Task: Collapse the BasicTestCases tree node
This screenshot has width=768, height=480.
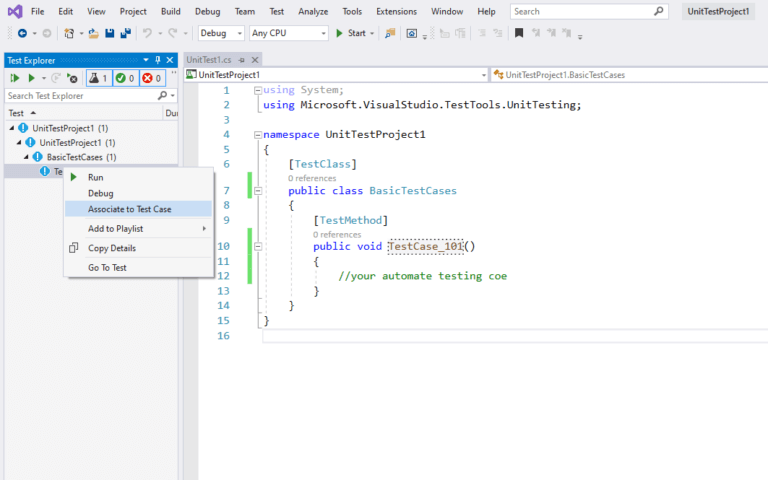Action: click(x=26, y=157)
